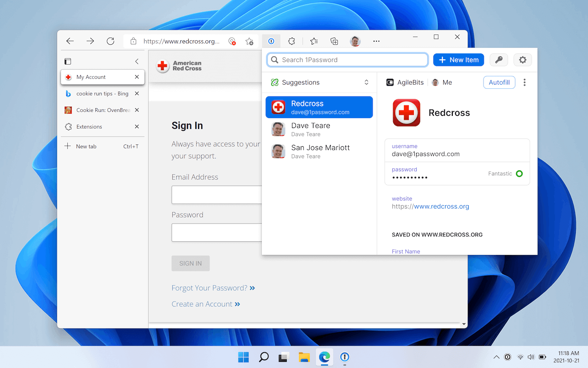The image size is (588, 368).
Task: Open the password generator key icon
Action: click(x=498, y=59)
